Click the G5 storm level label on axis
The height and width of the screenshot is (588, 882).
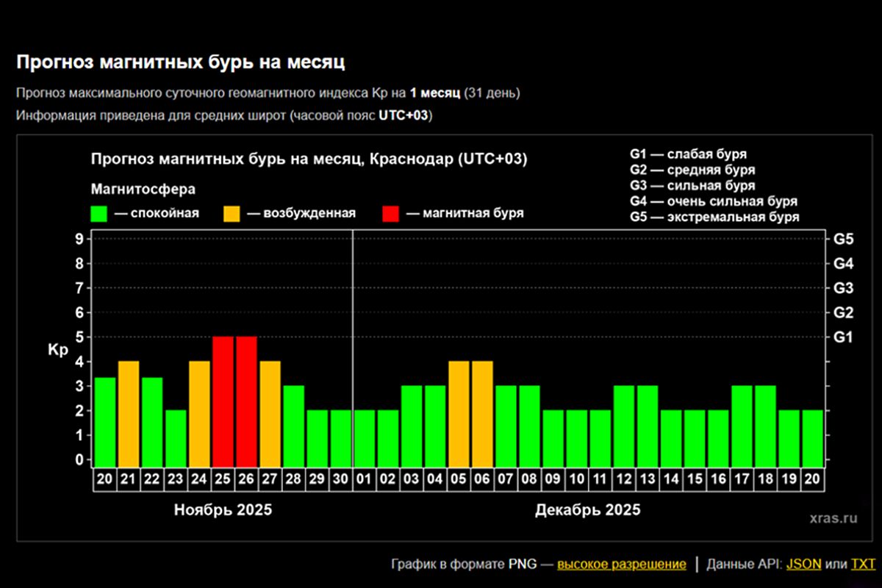842,239
